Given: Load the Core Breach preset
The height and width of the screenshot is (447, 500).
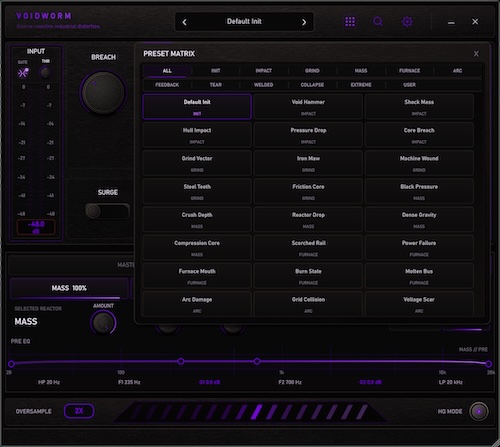Looking at the screenshot, I should [419, 135].
